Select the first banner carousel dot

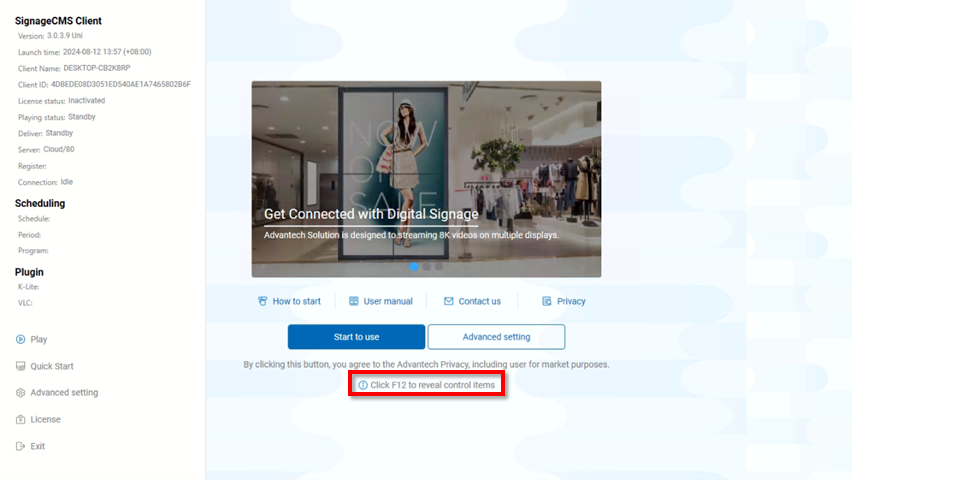pyautogui.click(x=414, y=267)
